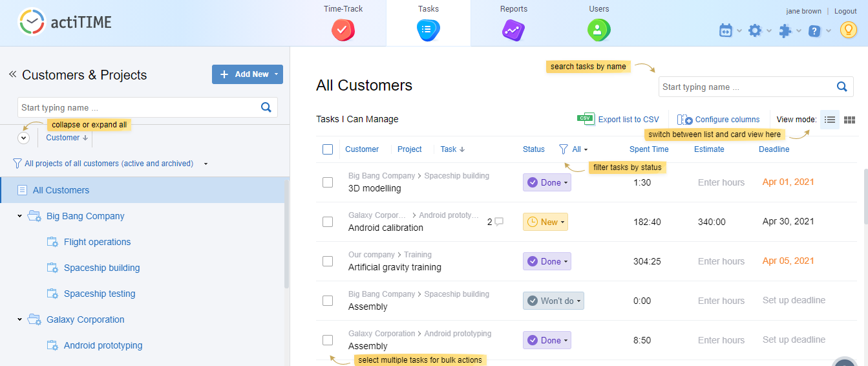Select all tasks with header checkbox

coord(328,149)
